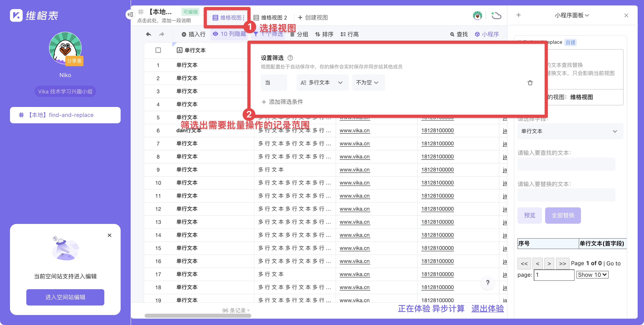Toggle the select-all records checkbox

coord(158,50)
